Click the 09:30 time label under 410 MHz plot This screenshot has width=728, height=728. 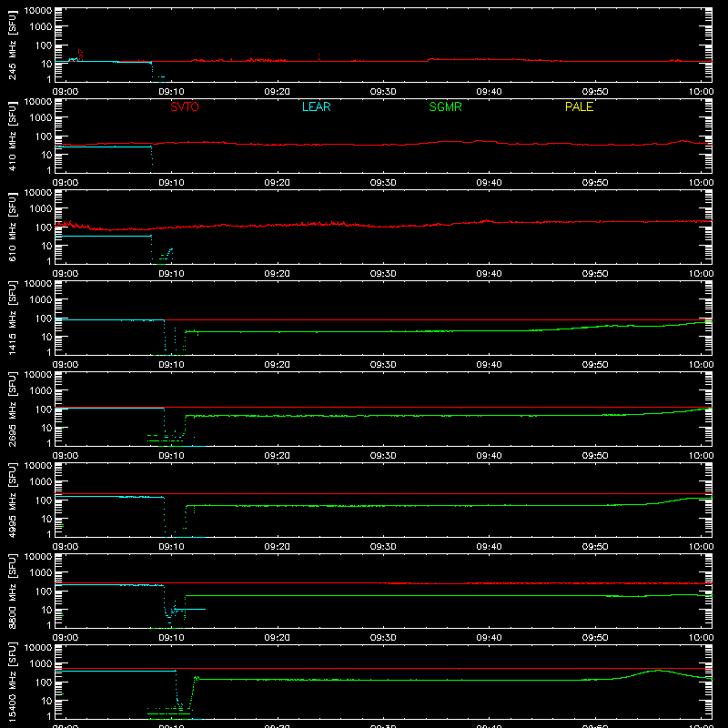tap(383, 183)
